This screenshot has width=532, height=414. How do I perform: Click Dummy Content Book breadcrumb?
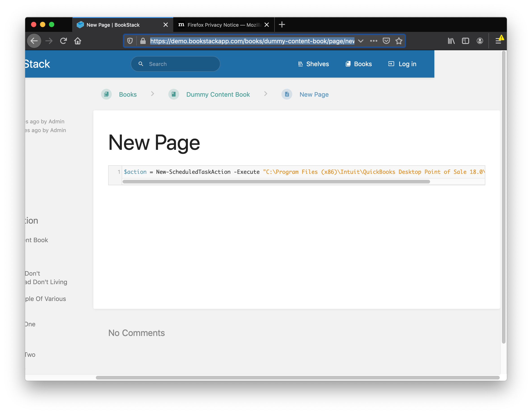pyautogui.click(x=218, y=94)
